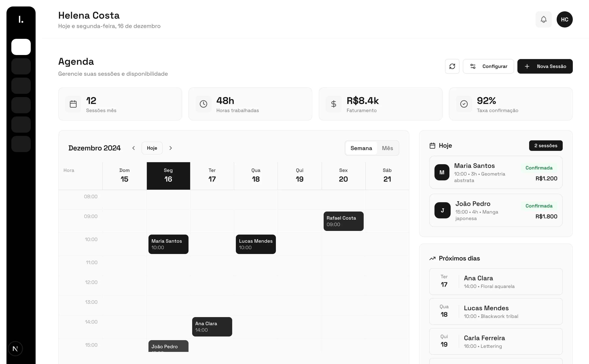Click the check icon on Taxa confirmação card
The image size is (589, 364).
(464, 104)
